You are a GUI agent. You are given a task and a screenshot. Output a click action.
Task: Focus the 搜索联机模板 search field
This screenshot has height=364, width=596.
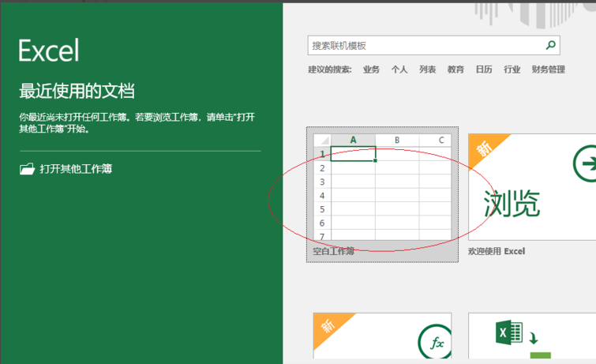(433, 46)
